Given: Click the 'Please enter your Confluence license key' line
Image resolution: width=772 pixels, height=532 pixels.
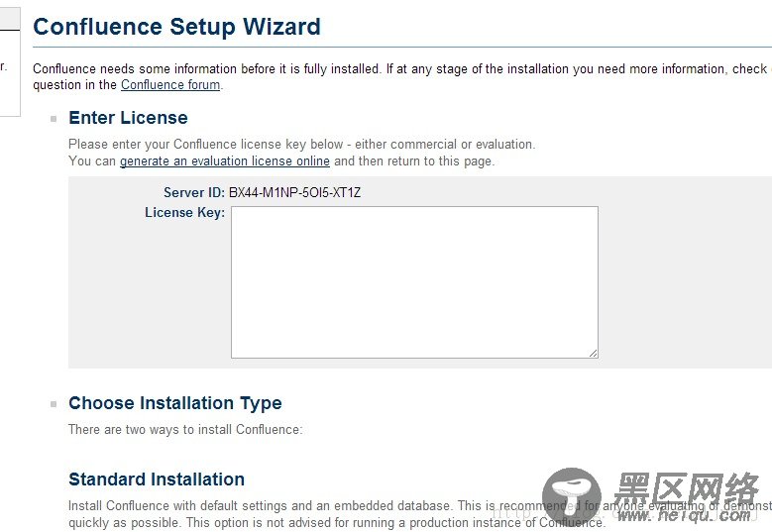Looking at the screenshot, I should click(302, 145).
